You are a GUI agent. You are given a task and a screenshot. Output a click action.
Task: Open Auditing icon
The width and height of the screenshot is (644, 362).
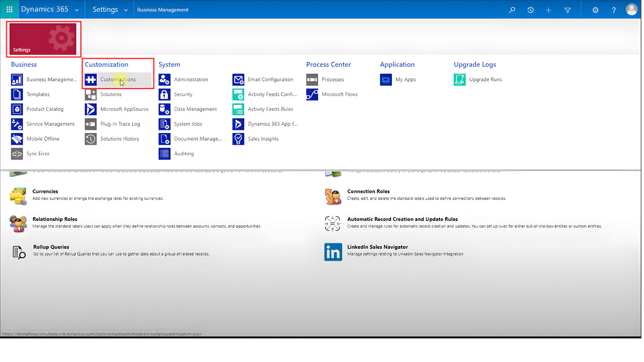tap(164, 154)
